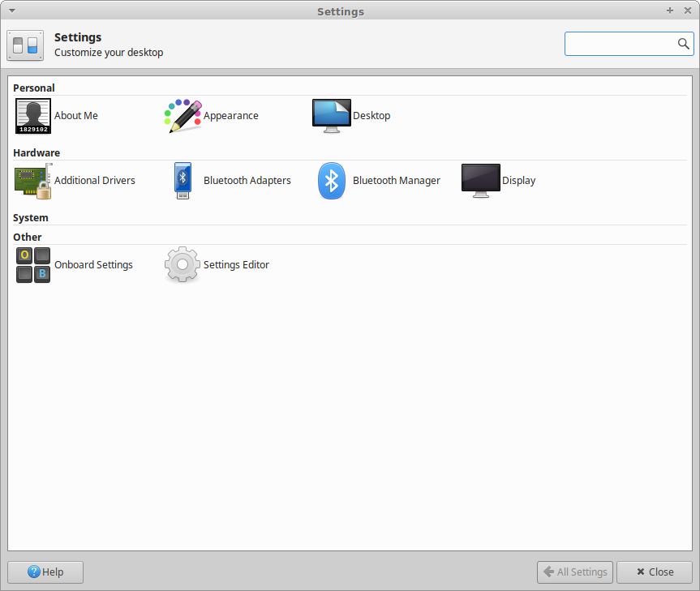
Task: Launch Settings Editor via the gear icon
Action: (x=183, y=265)
